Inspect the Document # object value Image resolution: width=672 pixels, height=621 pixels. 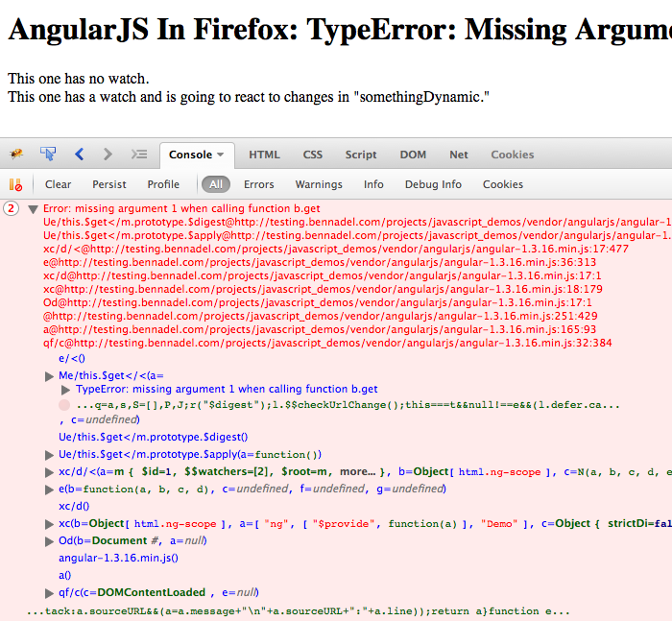tap(125, 541)
